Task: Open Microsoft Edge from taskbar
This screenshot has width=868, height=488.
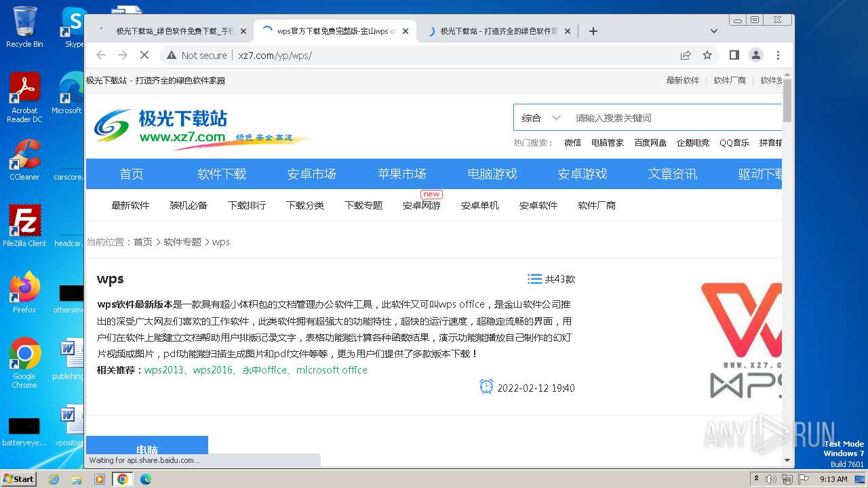Action: point(146,479)
